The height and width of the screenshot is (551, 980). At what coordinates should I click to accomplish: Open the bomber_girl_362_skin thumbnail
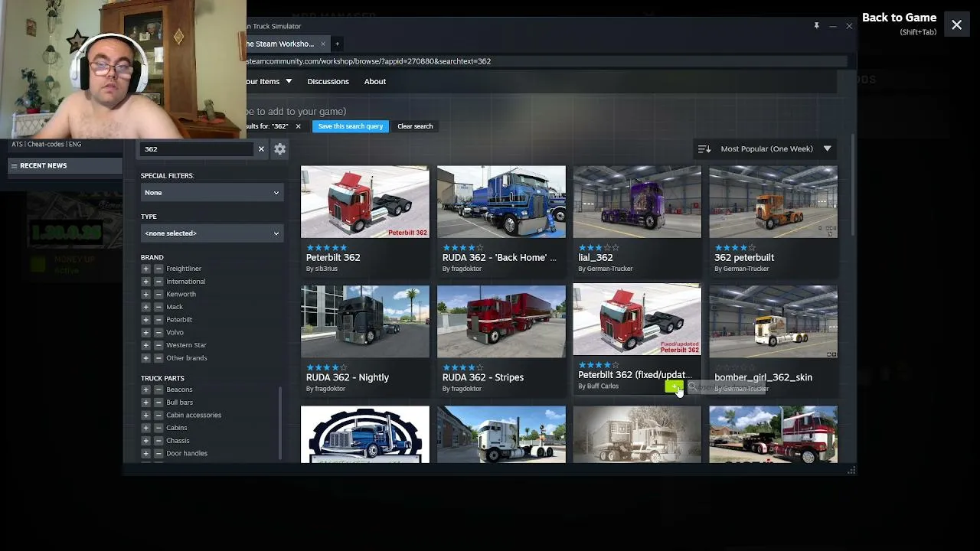pyautogui.click(x=773, y=321)
